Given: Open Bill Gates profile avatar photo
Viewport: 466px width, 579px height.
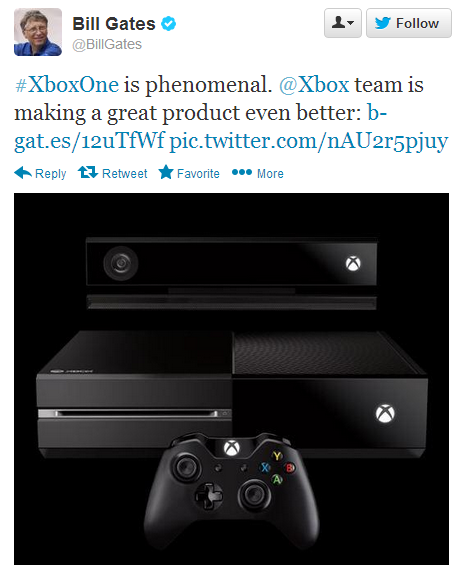Looking at the screenshot, I should click(38, 32).
